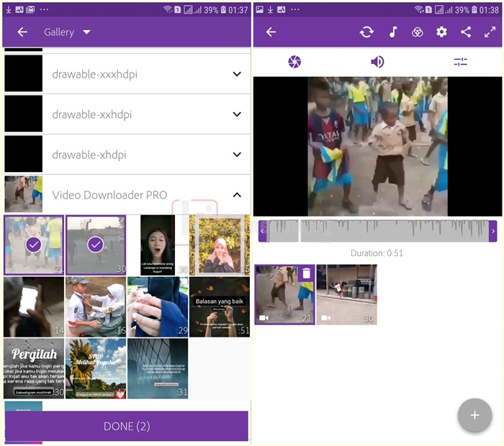Select the school students :15 video

pyautogui.click(x=96, y=307)
